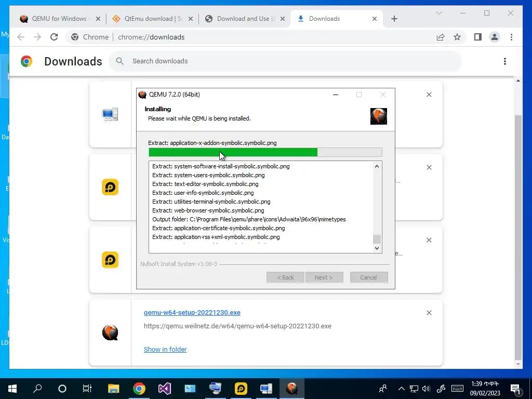Click the QEMU logo in installer header
The width and height of the screenshot is (532, 399).
pos(379,116)
